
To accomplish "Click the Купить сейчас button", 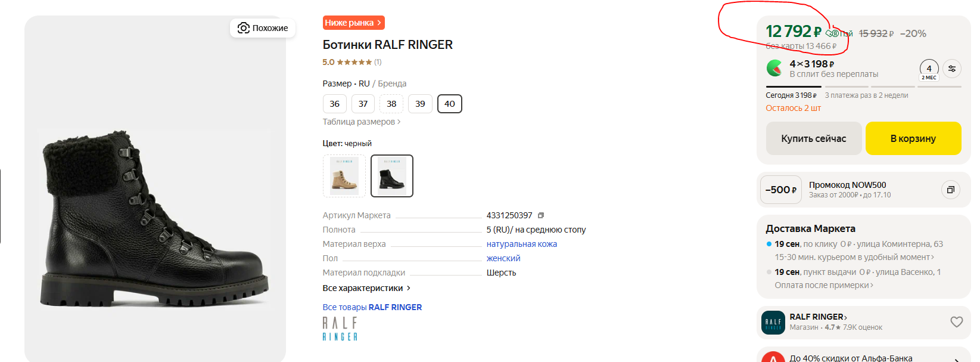I will point(814,138).
